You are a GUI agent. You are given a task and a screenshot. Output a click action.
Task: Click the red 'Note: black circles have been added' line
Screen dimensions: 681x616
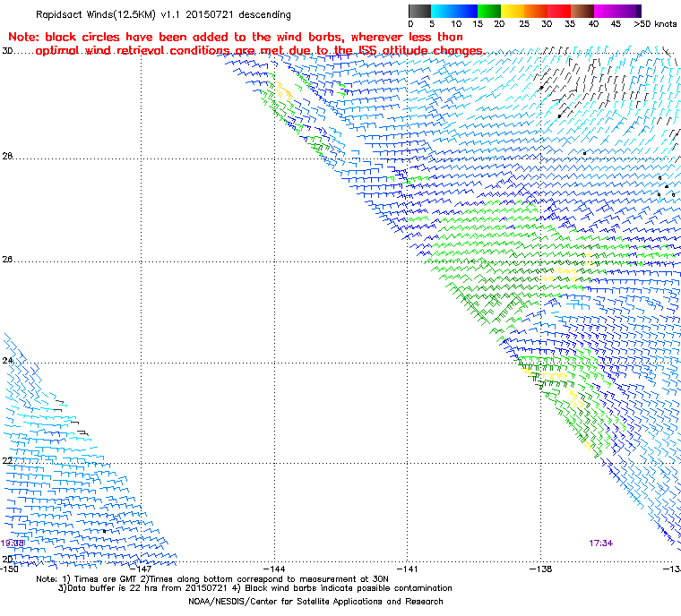pyautogui.click(x=236, y=37)
